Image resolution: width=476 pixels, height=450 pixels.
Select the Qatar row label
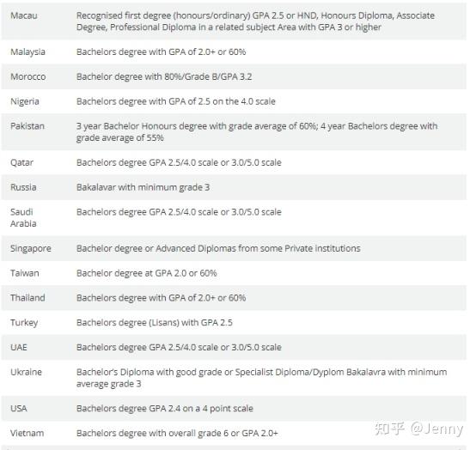point(21,162)
